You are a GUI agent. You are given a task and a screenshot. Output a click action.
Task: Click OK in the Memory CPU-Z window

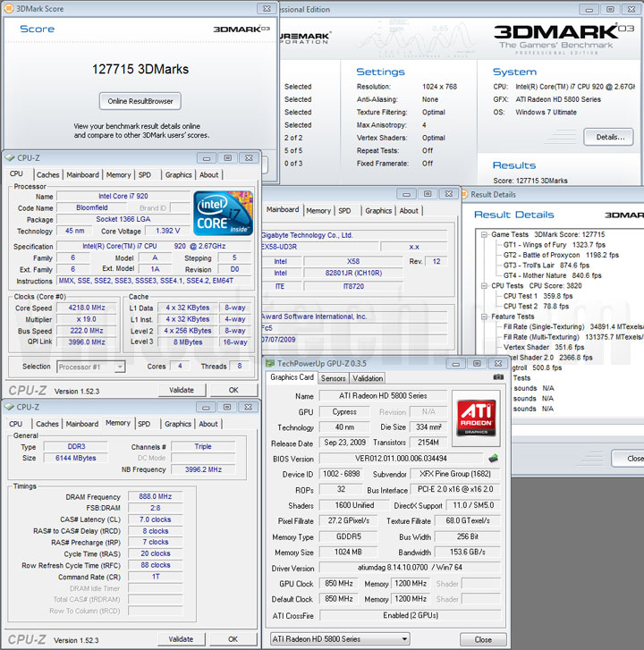(x=233, y=639)
